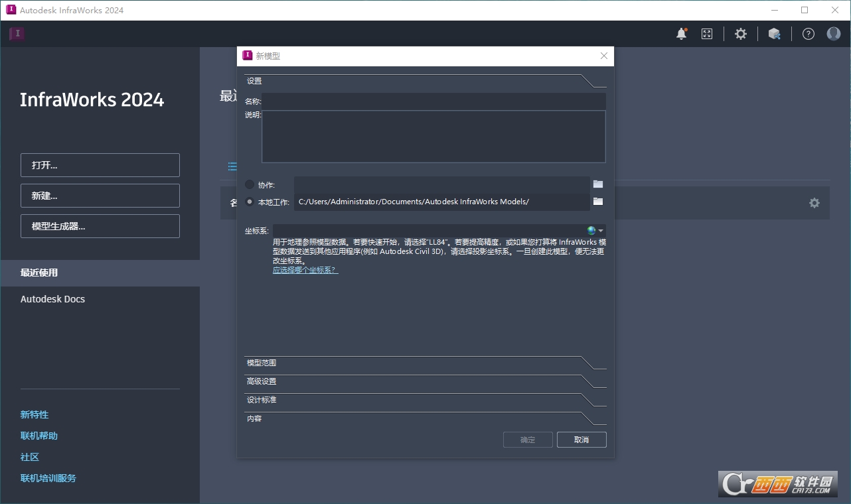
Task: Open the 联机培训服务 link
Action: 48,478
